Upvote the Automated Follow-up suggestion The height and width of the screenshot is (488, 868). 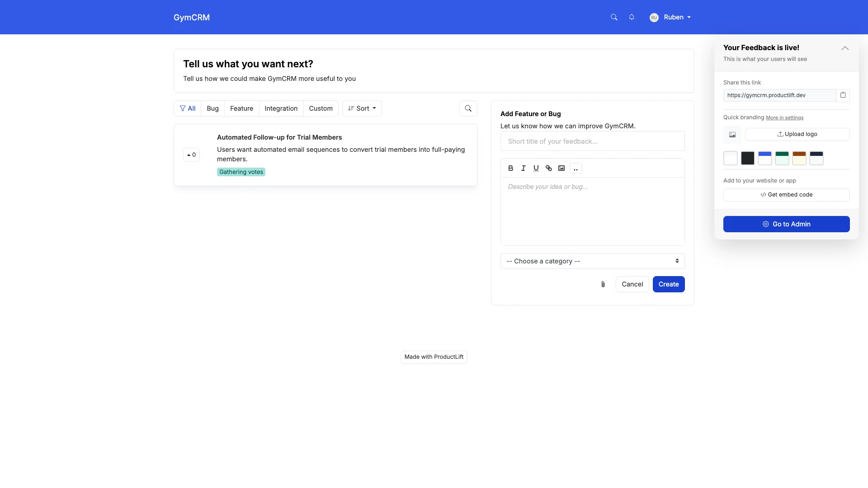(x=191, y=155)
